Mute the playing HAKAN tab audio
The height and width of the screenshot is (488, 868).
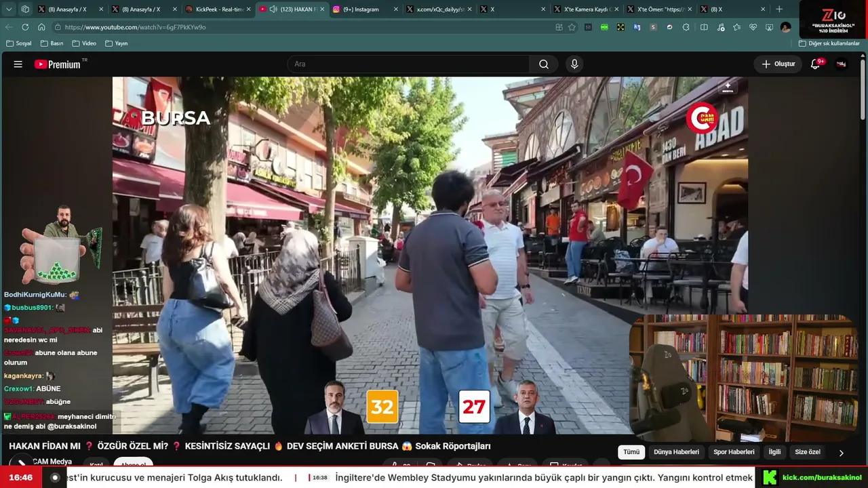coord(273,9)
